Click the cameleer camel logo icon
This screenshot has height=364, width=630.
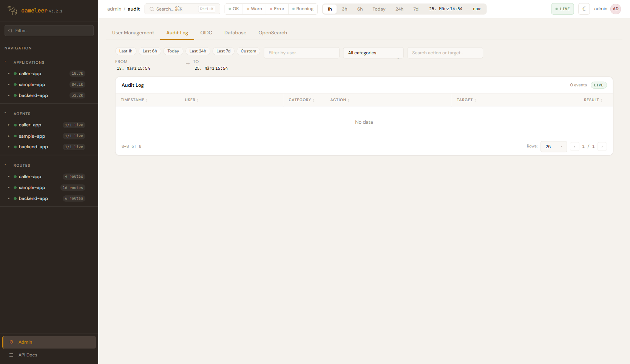[12, 11]
